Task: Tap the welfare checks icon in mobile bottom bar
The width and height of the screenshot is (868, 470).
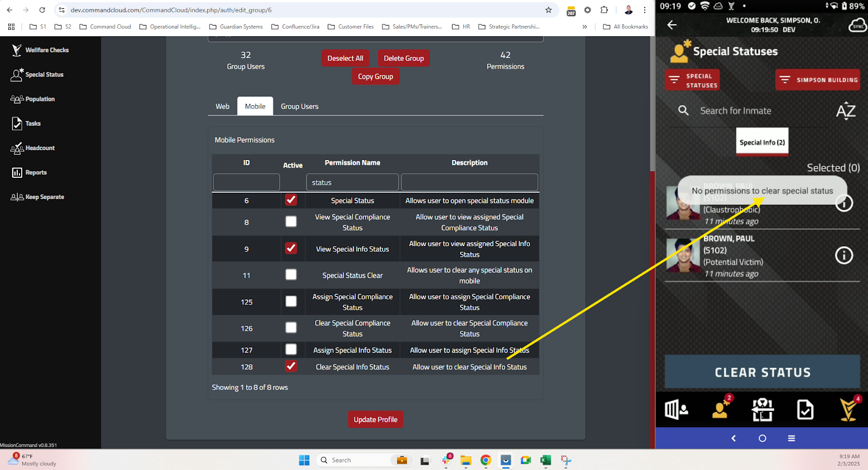Action: point(849,409)
